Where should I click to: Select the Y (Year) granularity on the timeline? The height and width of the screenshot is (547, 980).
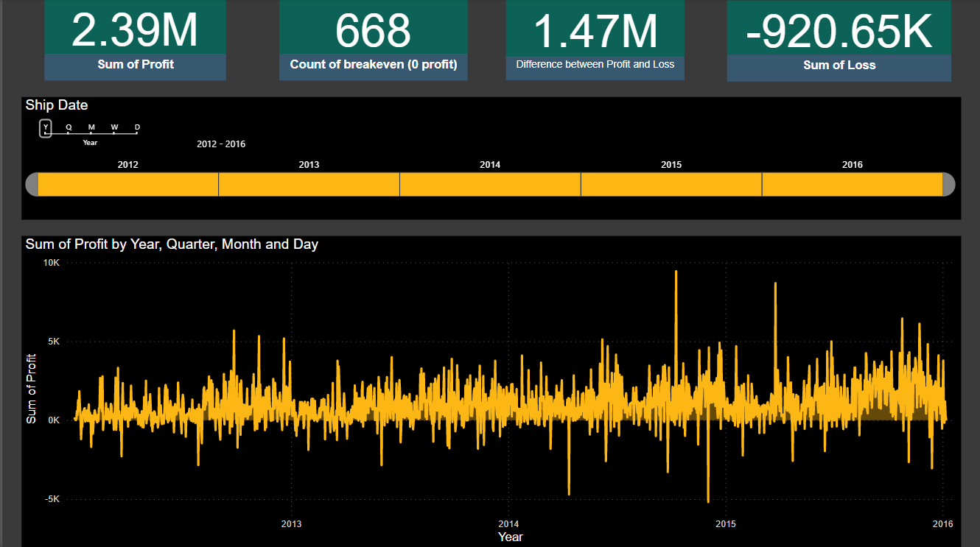coord(45,127)
